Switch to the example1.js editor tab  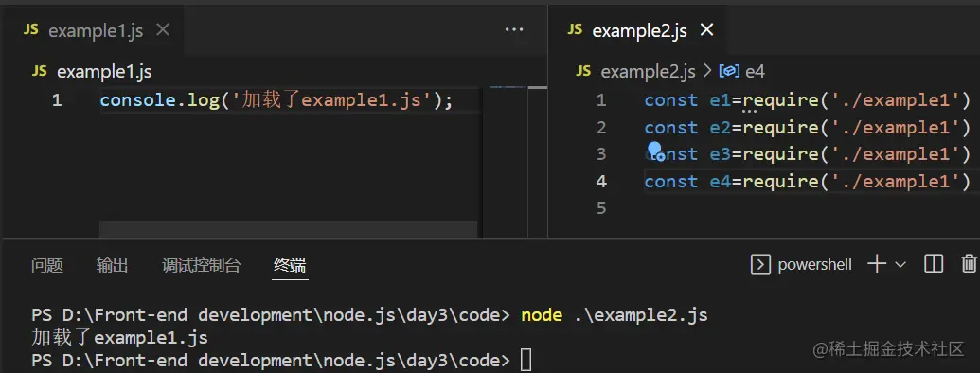93,30
